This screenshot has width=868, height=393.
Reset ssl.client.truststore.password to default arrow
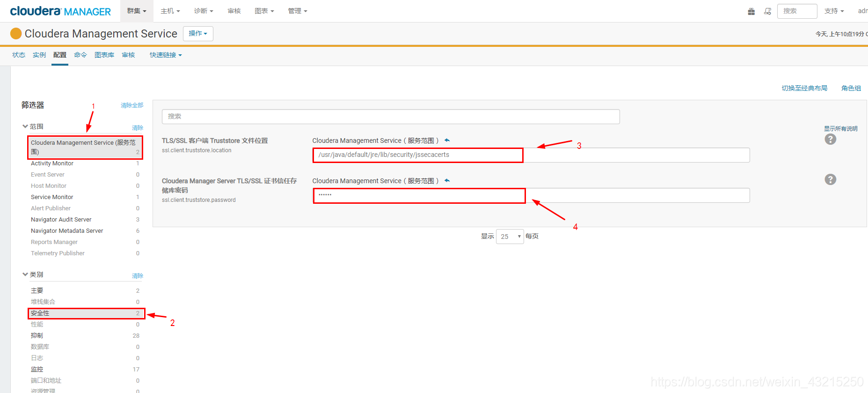(447, 180)
